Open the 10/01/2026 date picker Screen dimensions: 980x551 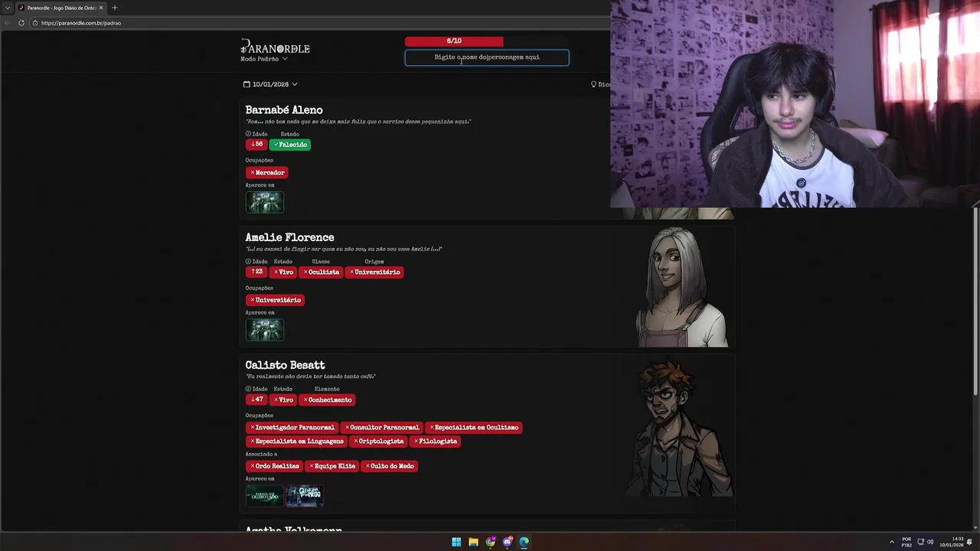270,84
